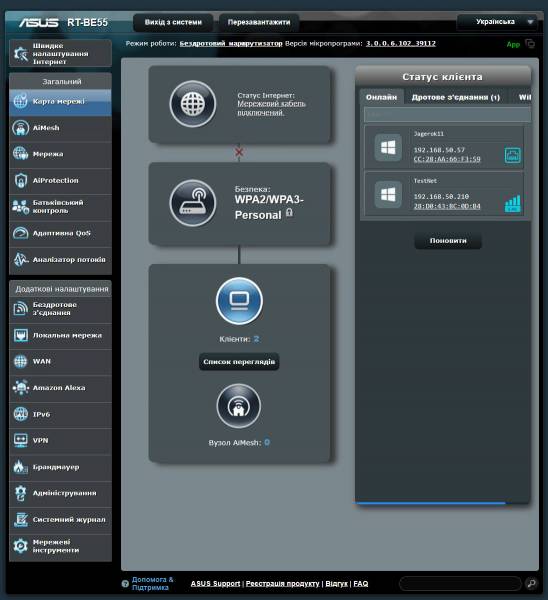
Task: Click the footer search input field
Action: pyautogui.click(x=460, y=584)
